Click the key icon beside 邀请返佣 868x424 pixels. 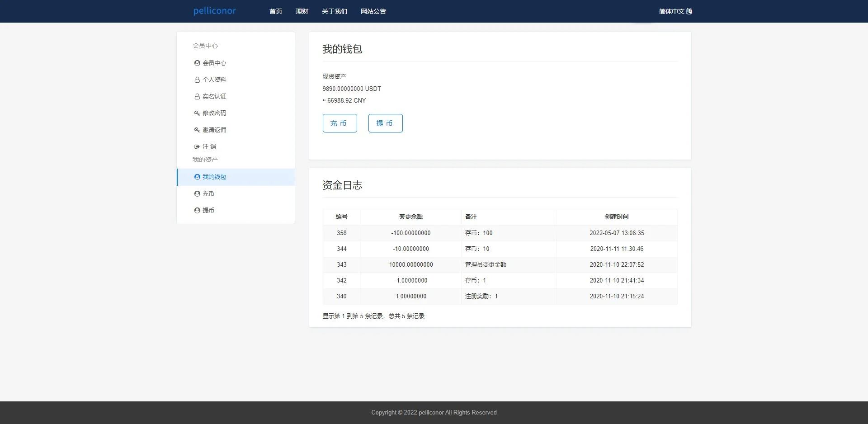pos(197,130)
